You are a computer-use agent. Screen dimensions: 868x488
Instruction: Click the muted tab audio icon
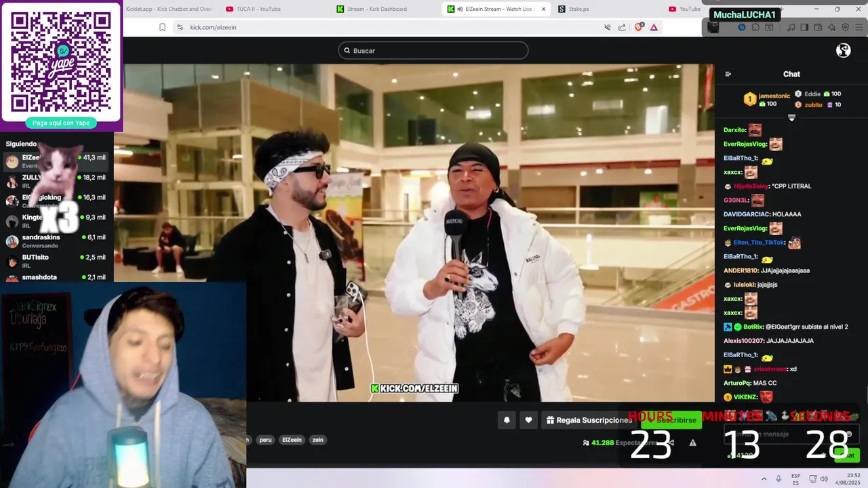pyautogui.click(x=608, y=27)
